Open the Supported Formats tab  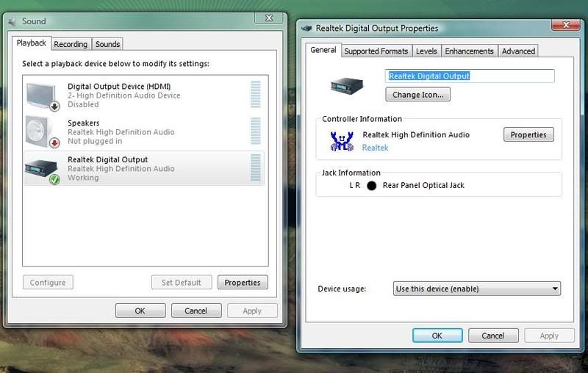376,51
